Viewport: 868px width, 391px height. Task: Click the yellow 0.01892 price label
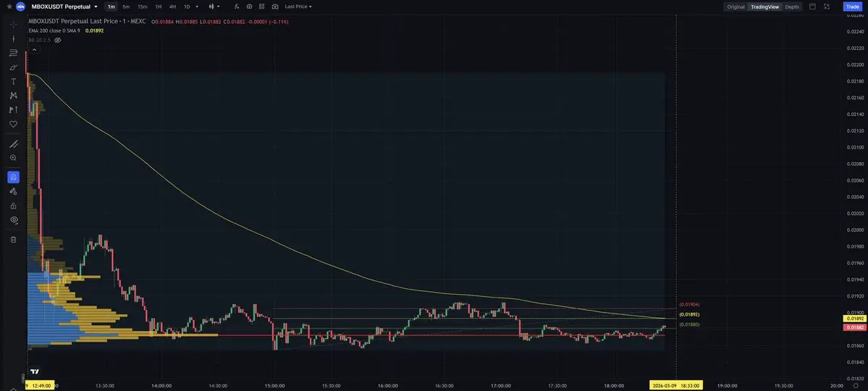point(855,319)
